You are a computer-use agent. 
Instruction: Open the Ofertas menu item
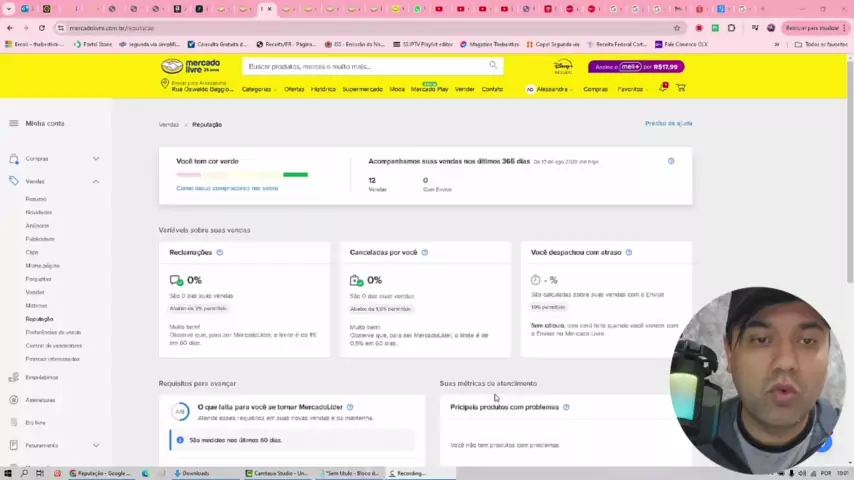click(294, 89)
